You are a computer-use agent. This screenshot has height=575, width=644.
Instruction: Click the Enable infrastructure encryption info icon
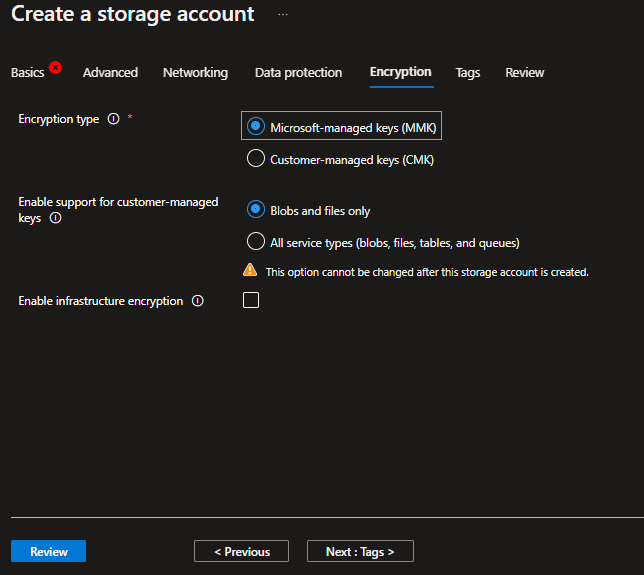coord(198,301)
